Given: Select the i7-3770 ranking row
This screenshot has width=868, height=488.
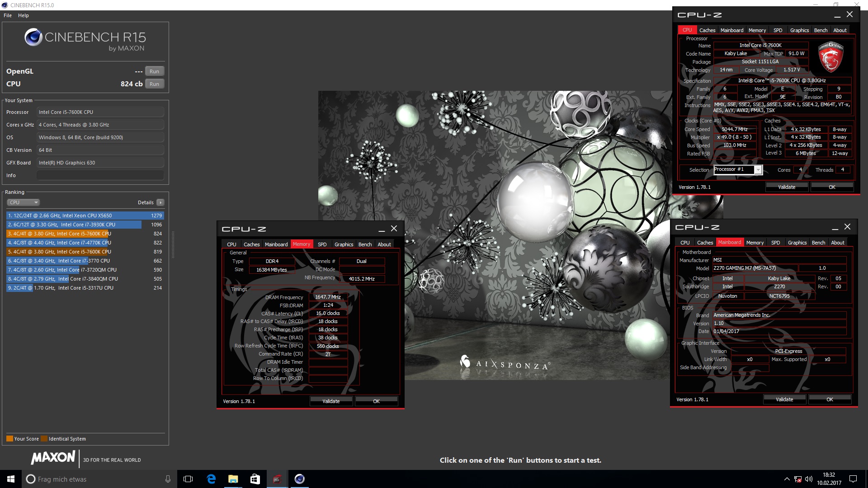Looking at the screenshot, I should point(85,261).
